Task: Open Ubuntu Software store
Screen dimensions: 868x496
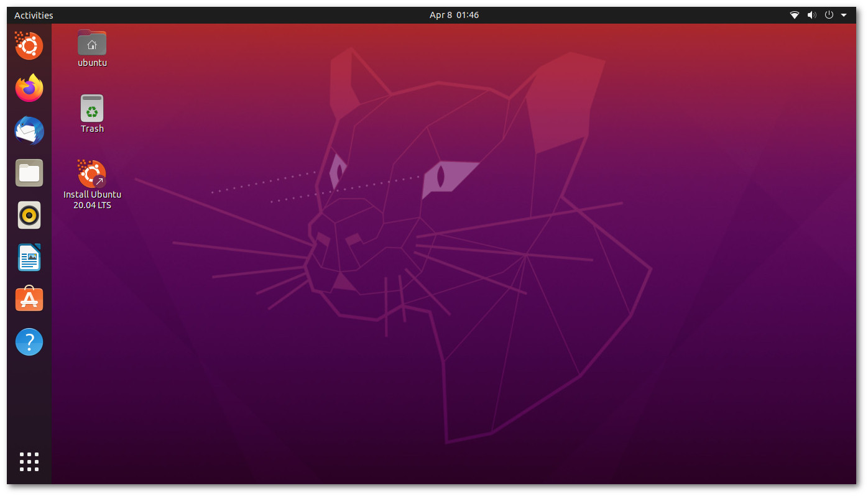Action: [x=29, y=300]
